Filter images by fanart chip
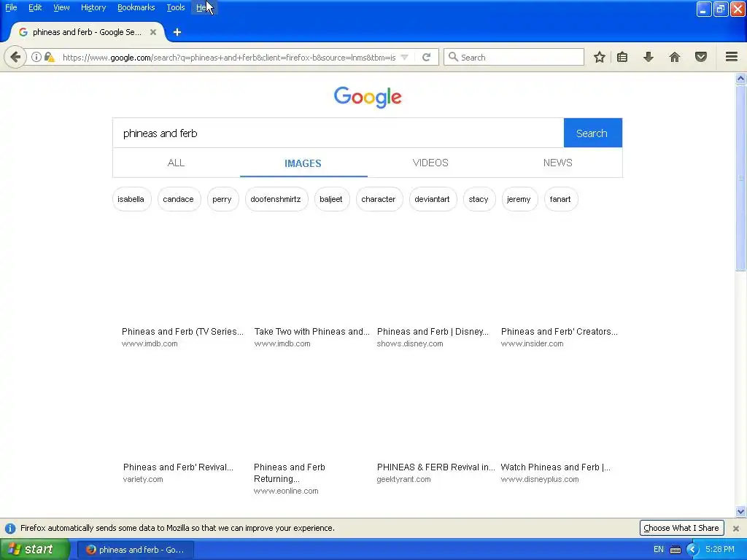 pyautogui.click(x=560, y=199)
